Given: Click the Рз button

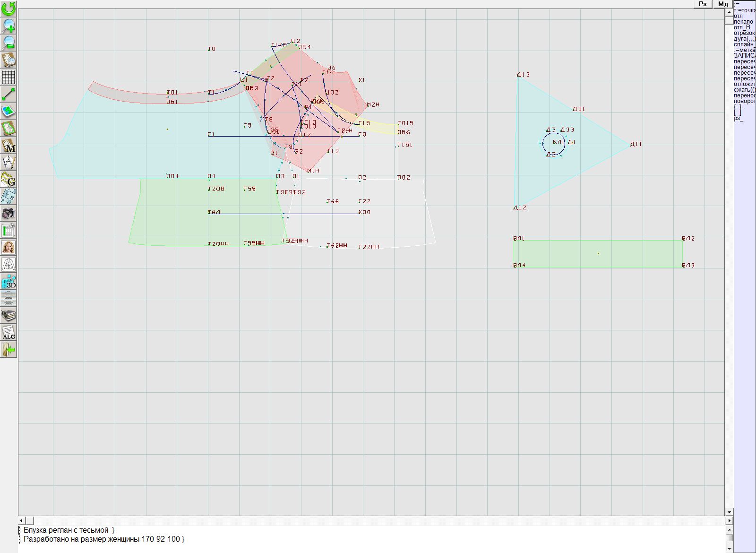Looking at the screenshot, I should [703, 4].
